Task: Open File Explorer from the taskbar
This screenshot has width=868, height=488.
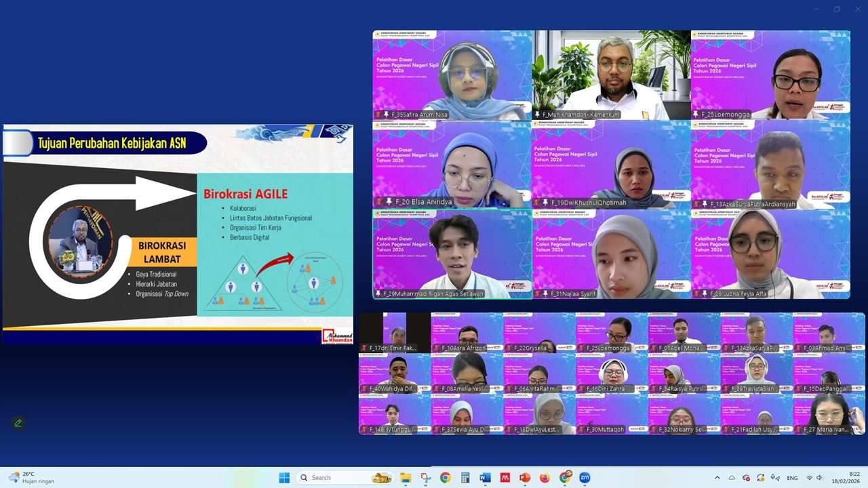Action: click(x=406, y=477)
